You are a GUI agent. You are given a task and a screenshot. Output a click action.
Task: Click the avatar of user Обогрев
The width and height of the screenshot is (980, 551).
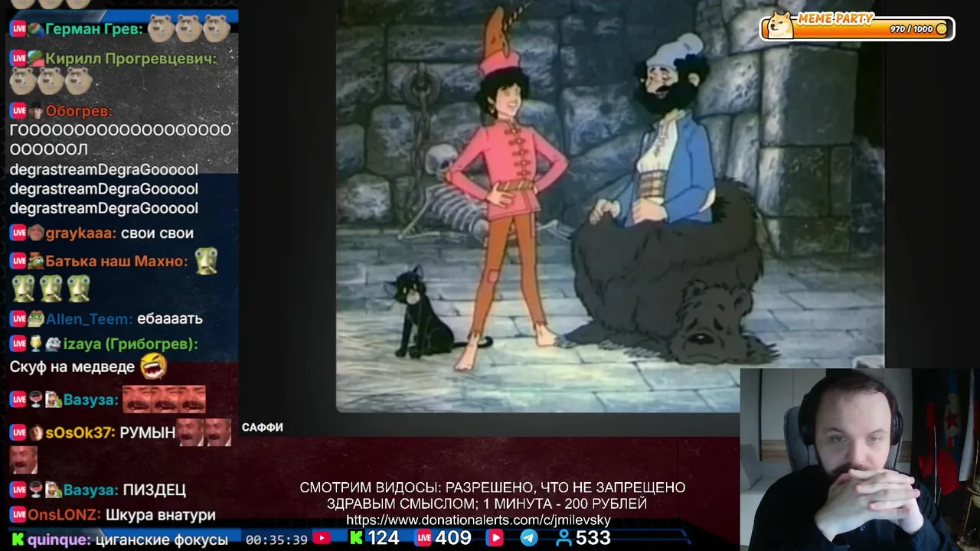[x=36, y=111]
